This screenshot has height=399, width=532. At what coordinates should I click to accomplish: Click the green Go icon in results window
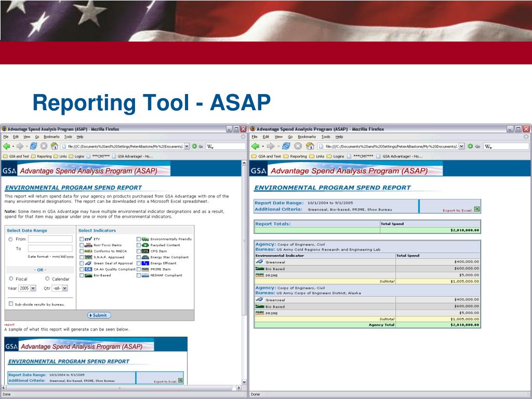tap(470, 146)
